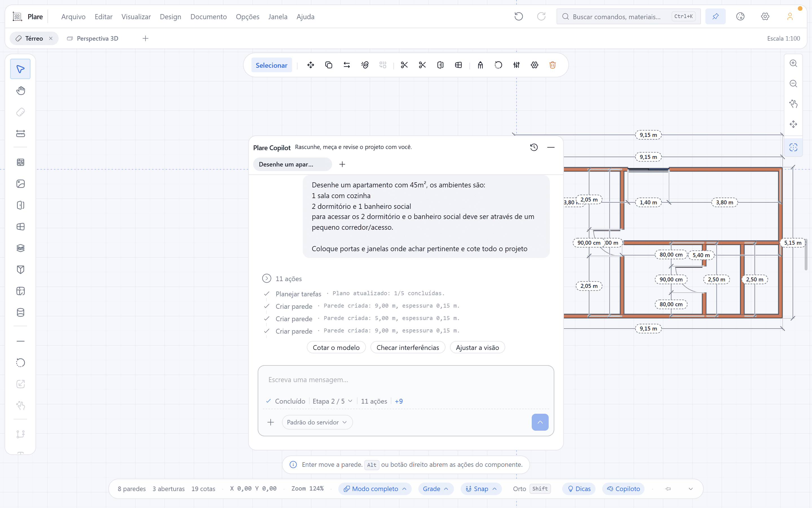Viewport: 812px width, 508px height.
Task: Switch to Perspectiva 3D tab
Action: [x=92, y=38]
